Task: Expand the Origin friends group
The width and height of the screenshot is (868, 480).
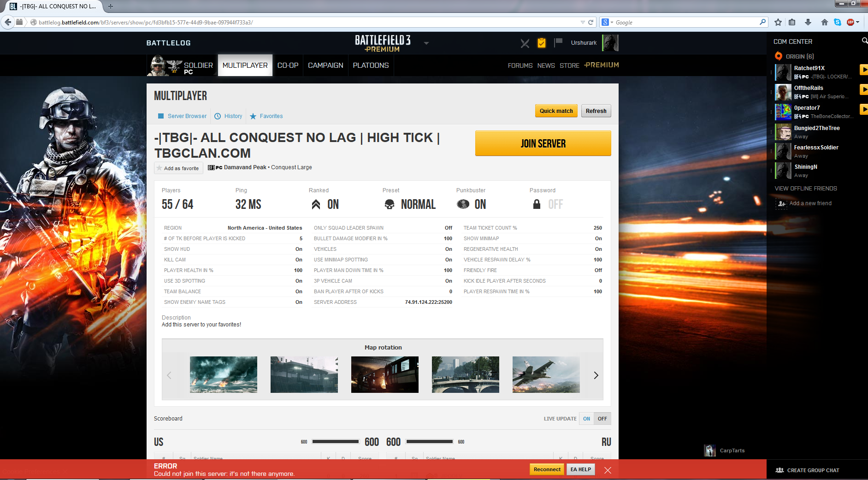Action: click(800, 56)
